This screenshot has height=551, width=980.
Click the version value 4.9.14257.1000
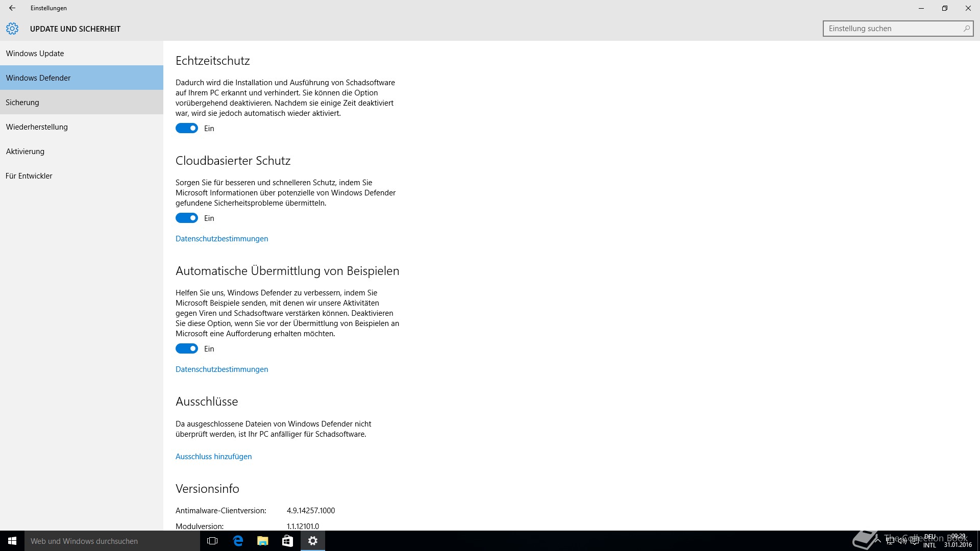coord(311,510)
